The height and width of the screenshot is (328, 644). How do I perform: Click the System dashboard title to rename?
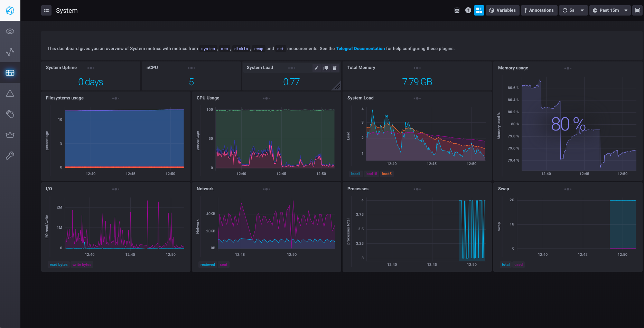[67, 10]
